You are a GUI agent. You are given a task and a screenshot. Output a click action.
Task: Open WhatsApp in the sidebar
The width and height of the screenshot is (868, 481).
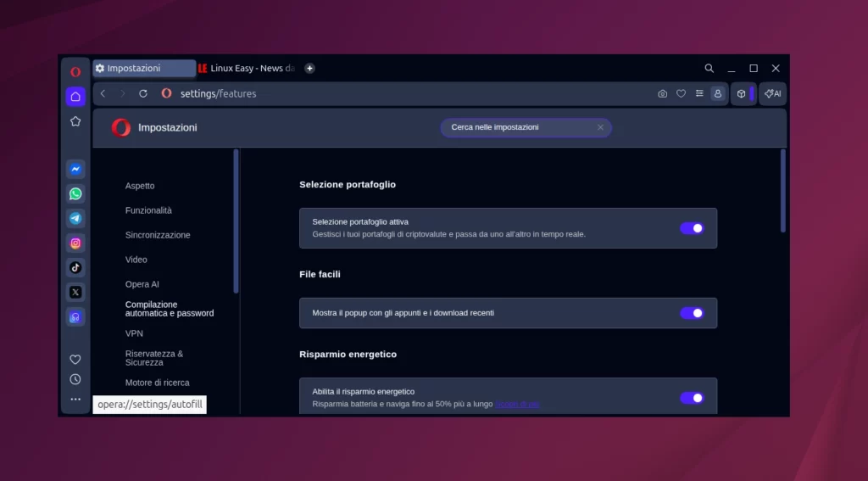click(x=75, y=194)
